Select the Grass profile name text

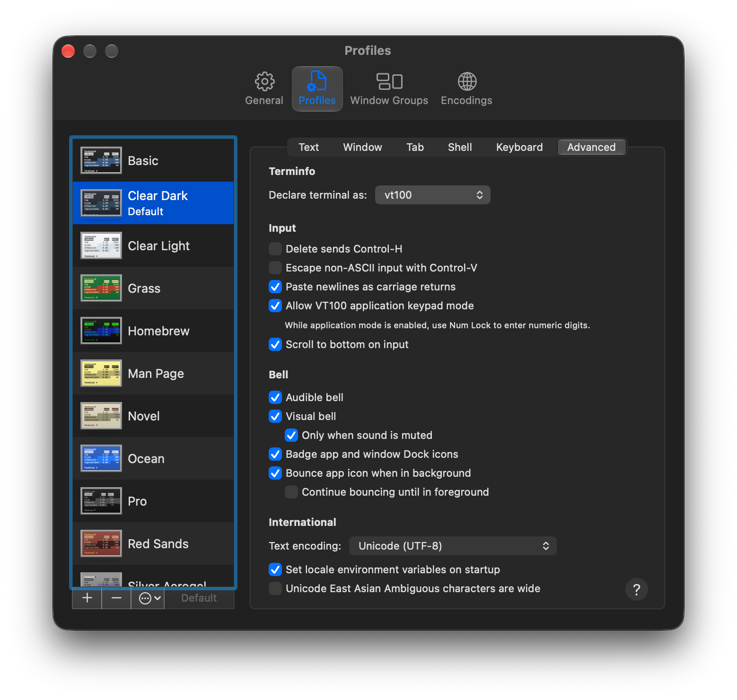[x=144, y=289]
